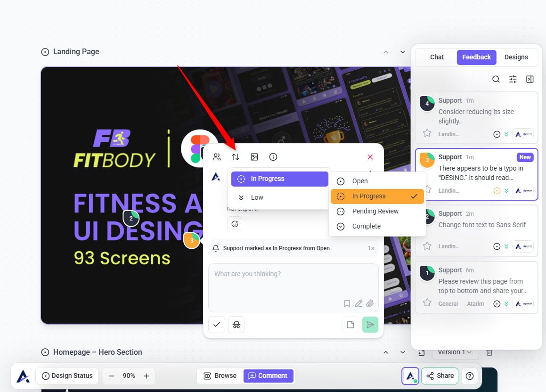Image resolution: width=546 pixels, height=392 pixels.
Task: Mark comment resolved with the checkmark button
Action: click(217, 325)
